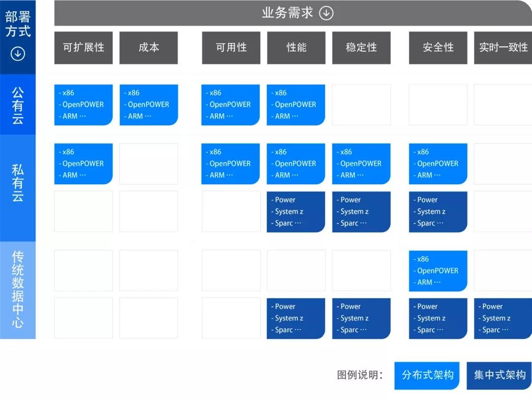
Task: Click the x86 cell under 稳定性 in 私有云
Action: click(x=361, y=164)
